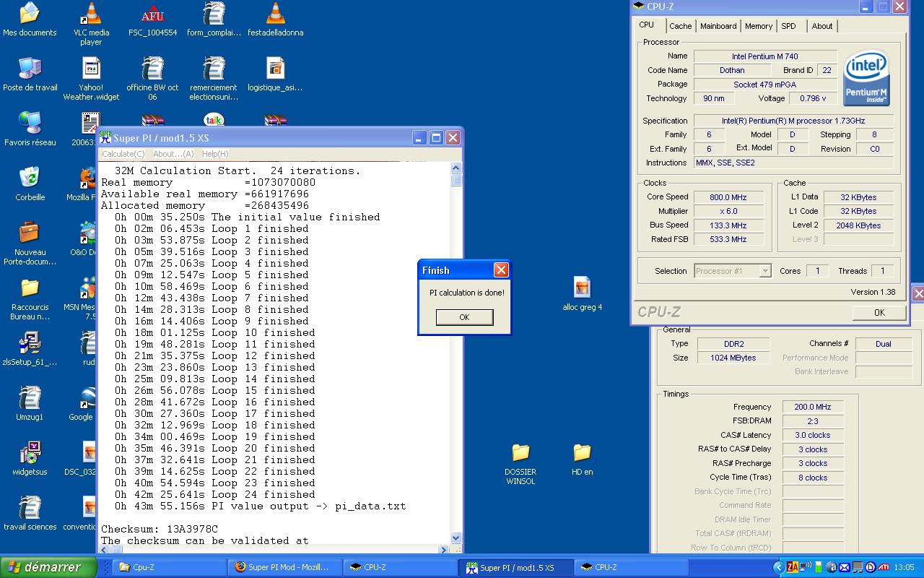The height and width of the screenshot is (578, 924).
Task: Click the 'Dothan' code name value
Action: [732, 70]
